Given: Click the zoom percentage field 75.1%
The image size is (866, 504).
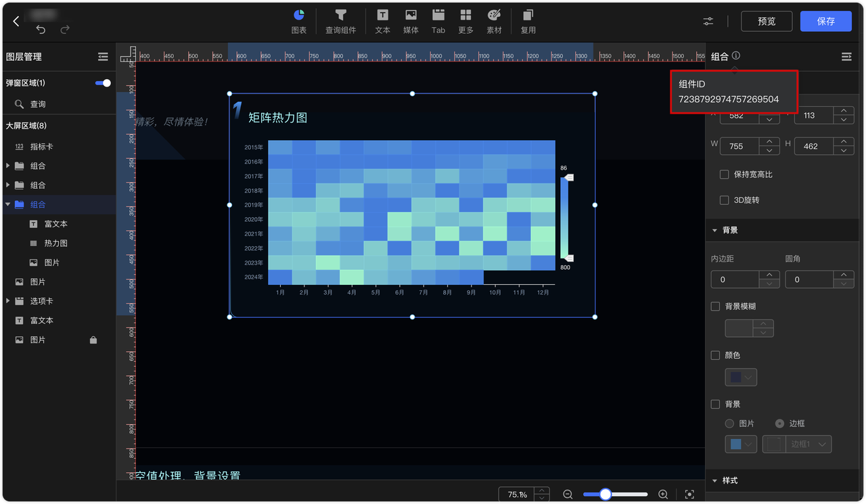Looking at the screenshot, I should click(x=517, y=495).
